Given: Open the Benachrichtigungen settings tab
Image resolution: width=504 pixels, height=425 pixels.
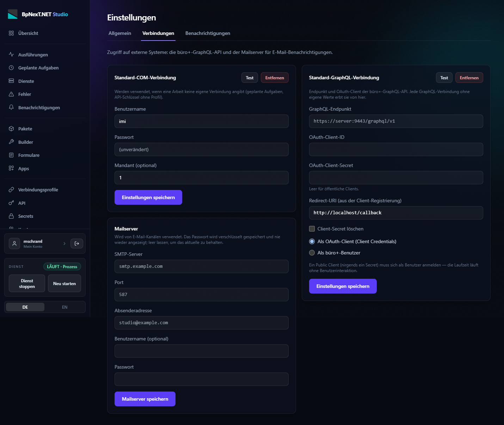Looking at the screenshot, I should pyautogui.click(x=208, y=33).
